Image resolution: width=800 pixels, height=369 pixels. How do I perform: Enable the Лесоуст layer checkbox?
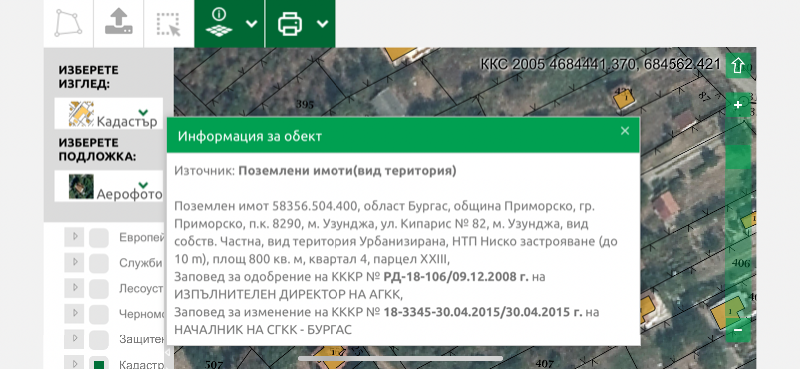[x=99, y=289]
